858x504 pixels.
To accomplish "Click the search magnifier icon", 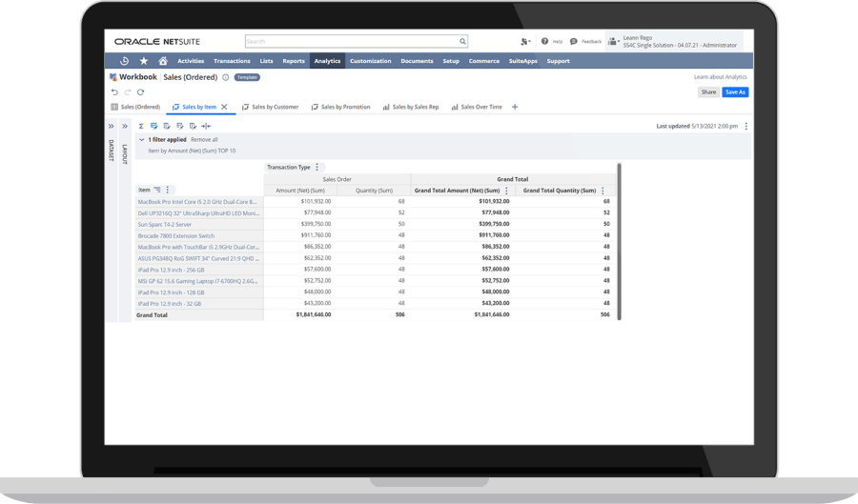I will pyautogui.click(x=463, y=41).
